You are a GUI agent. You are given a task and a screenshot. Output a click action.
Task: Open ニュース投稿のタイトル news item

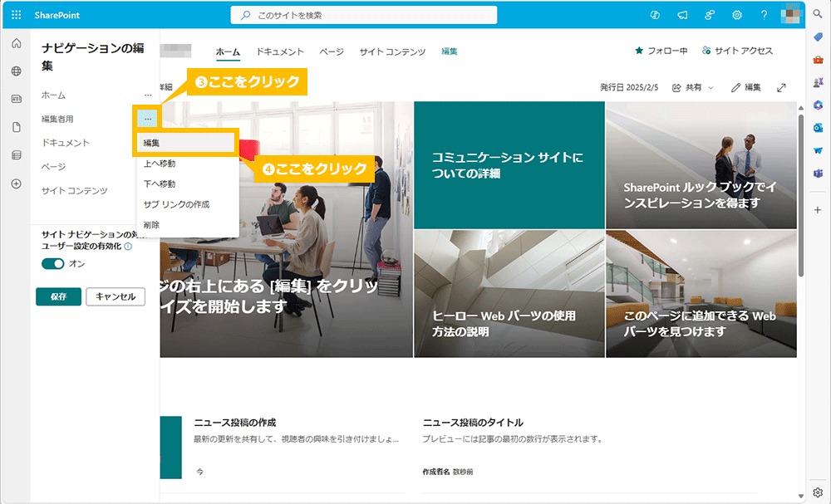point(473,423)
